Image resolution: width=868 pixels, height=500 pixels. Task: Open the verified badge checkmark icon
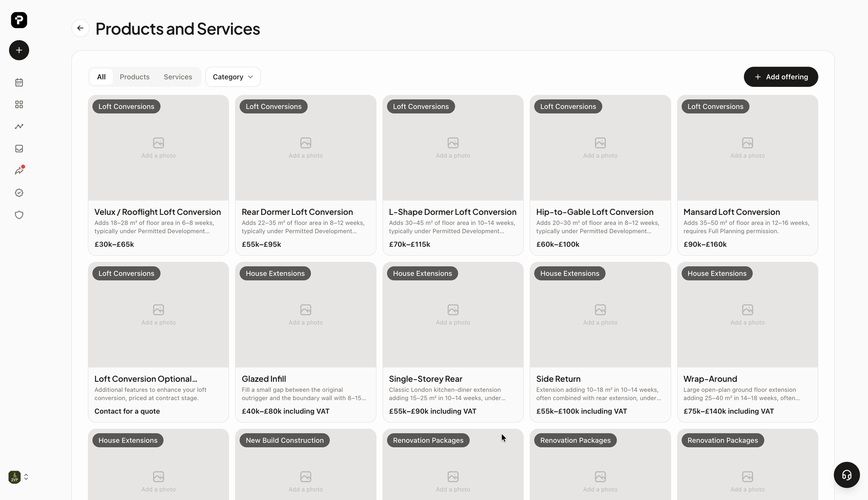pyautogui.click(x=19, y=193)
